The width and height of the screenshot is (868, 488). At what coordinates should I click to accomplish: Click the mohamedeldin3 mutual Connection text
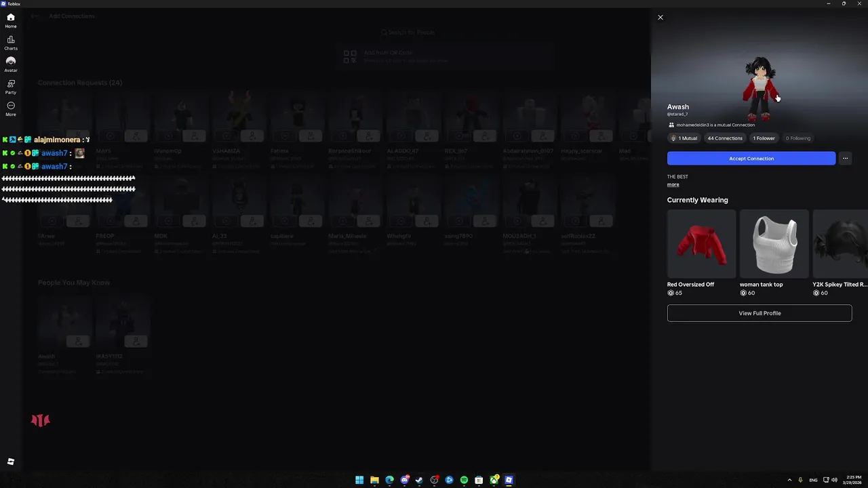click(x=715, y=125)
